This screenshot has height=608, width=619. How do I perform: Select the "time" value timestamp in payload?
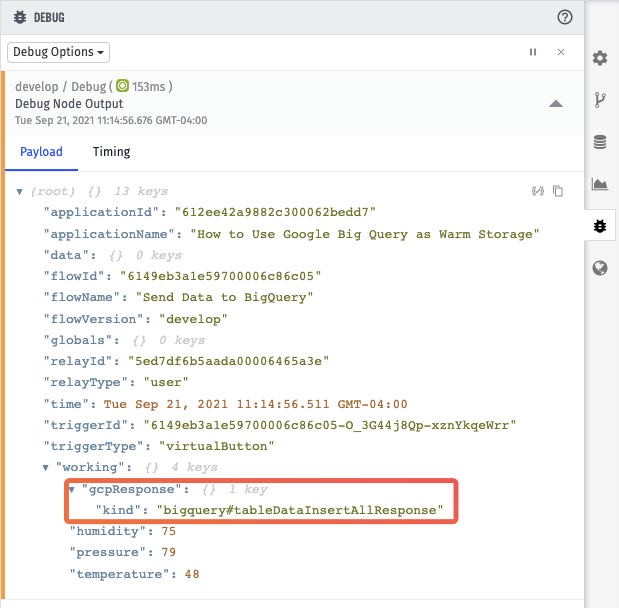coord(255,404)
